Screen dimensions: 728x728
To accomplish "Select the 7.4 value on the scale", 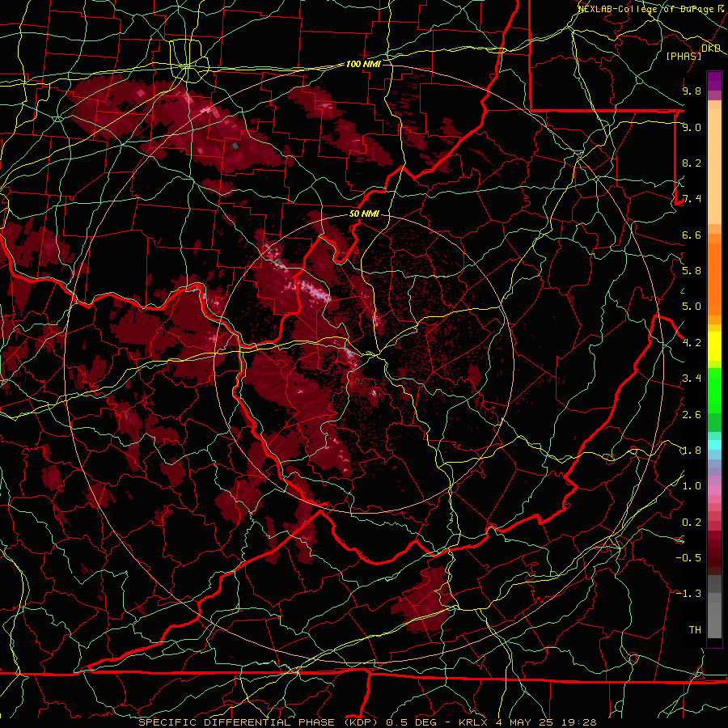I will click(692, 199).
